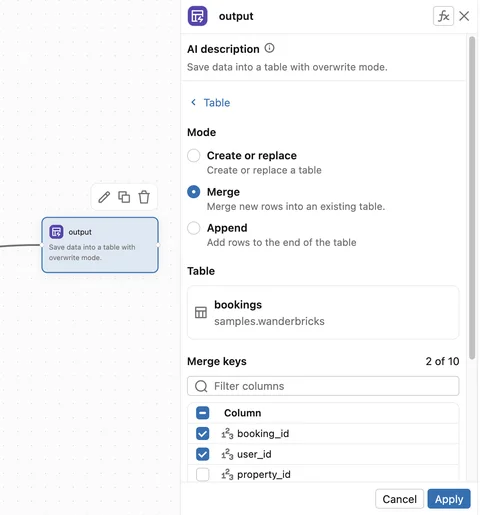The height and width of the screenshot is (515, 480).
Task: Click the fx expression button
Action: tap(443, 16)
